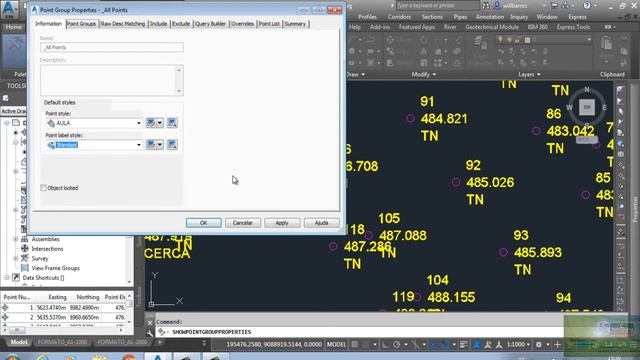Open the Include tab
The height and width of the screenshot is (360, 640).
point(158,24)
